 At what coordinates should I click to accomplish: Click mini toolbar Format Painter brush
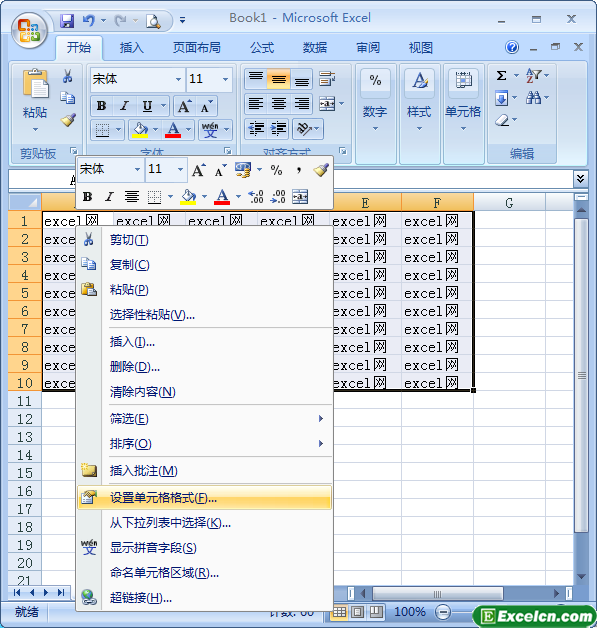point(321,170)
